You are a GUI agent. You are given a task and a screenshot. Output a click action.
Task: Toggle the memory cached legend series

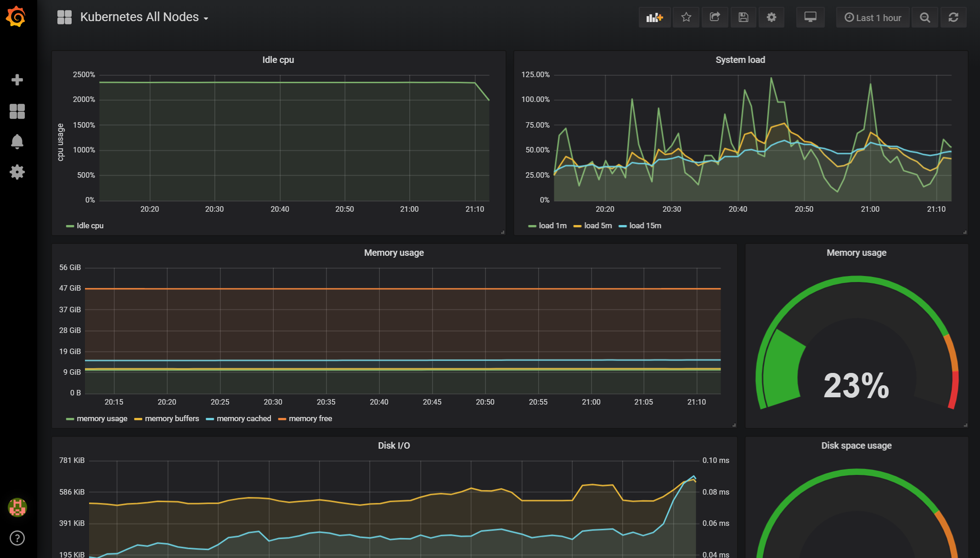pos(244,418)
